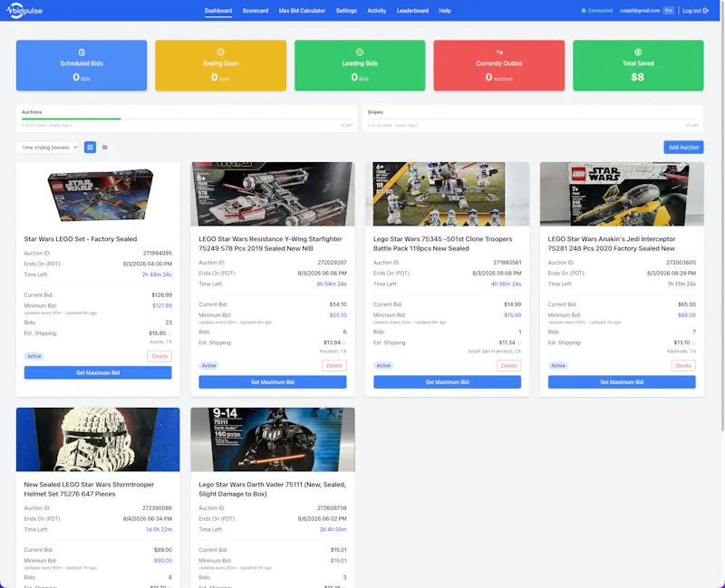Delete the Factory Sealed auction
Viewport: 725px width, 588px height.
click(159, 356)
